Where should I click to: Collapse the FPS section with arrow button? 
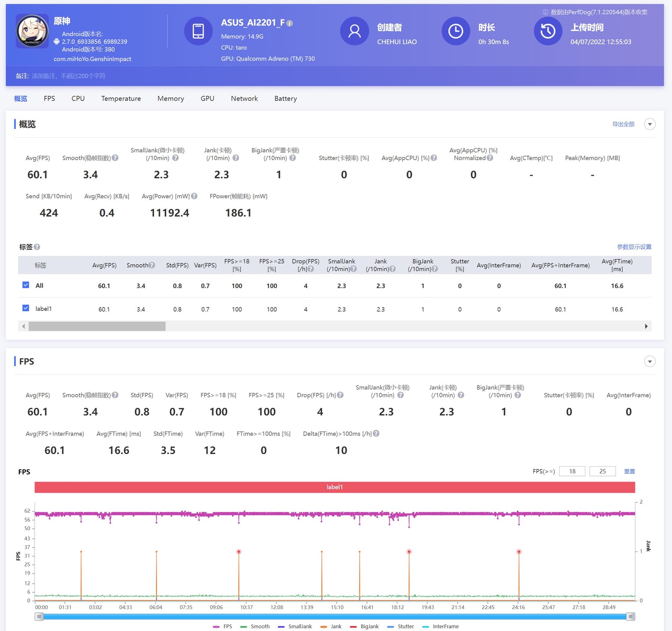coord(650,362)
